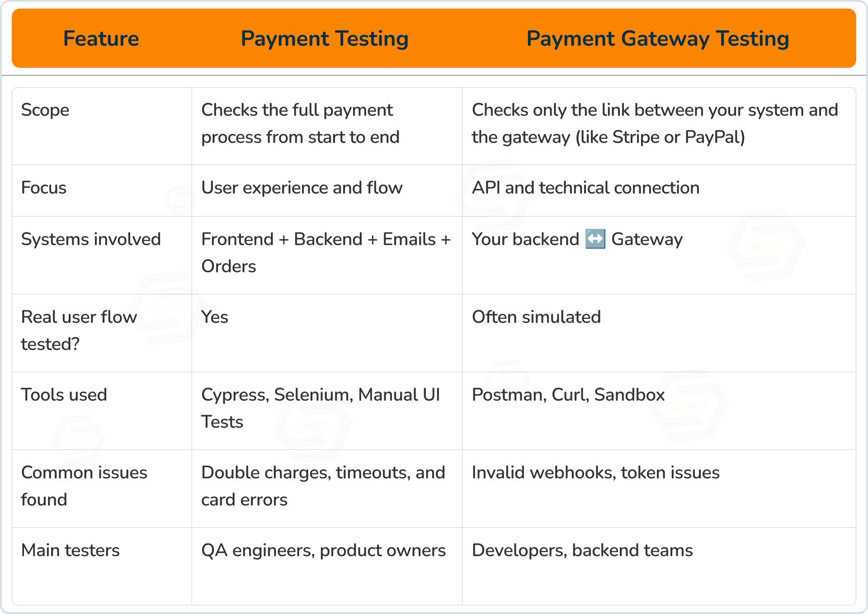Click the Real user flow tested label
The image size is (868, 614).
coord(79,331)
